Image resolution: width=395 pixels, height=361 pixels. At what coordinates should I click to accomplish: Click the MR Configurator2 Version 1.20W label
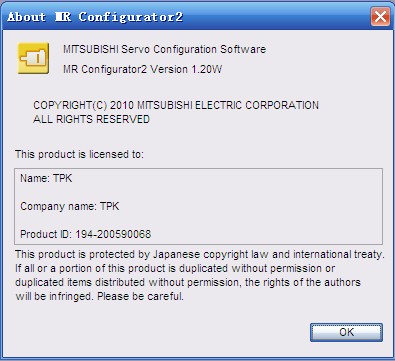click(x=143, y=69)
